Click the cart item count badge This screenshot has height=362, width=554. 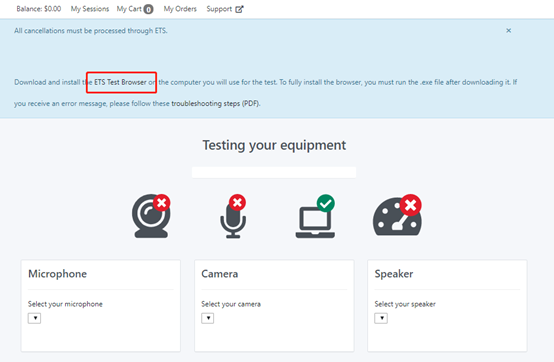[x=149, y=9]
